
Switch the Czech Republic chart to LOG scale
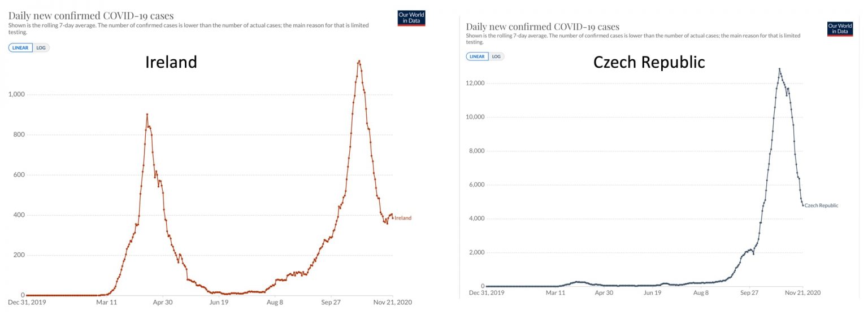pos(496,56)
